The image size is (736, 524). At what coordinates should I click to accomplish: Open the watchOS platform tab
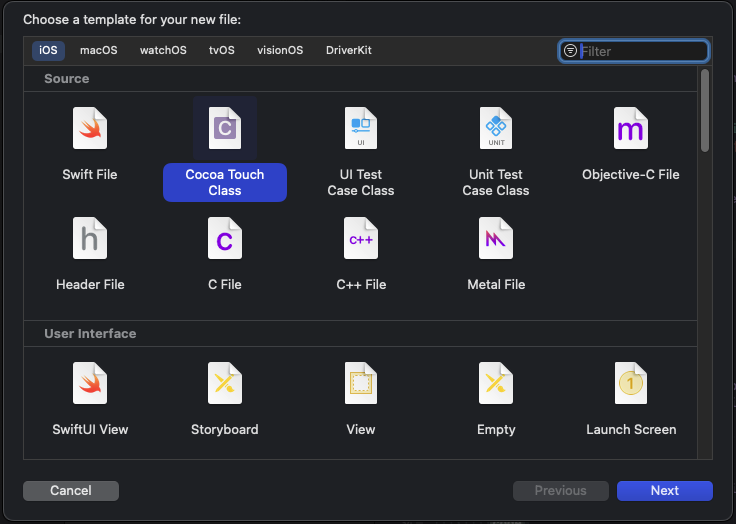[163, 50]
